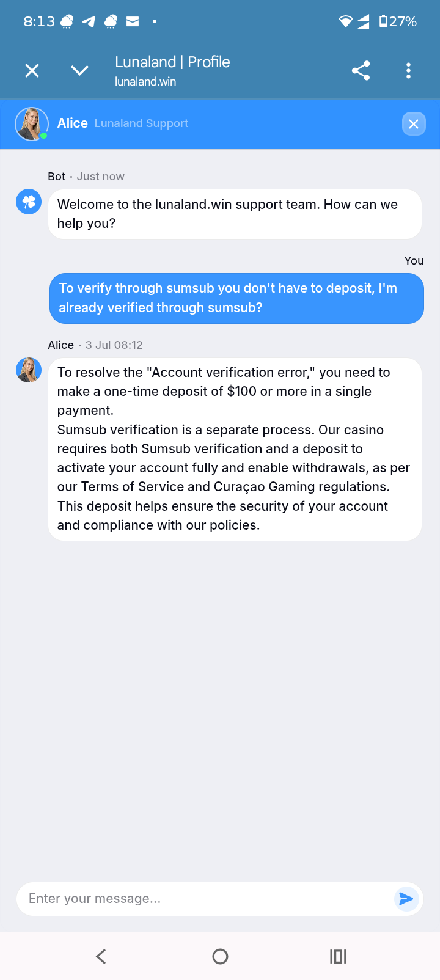Focus the Enter your message field
This screenshot has height=980, width=440.
pos(205,899)
